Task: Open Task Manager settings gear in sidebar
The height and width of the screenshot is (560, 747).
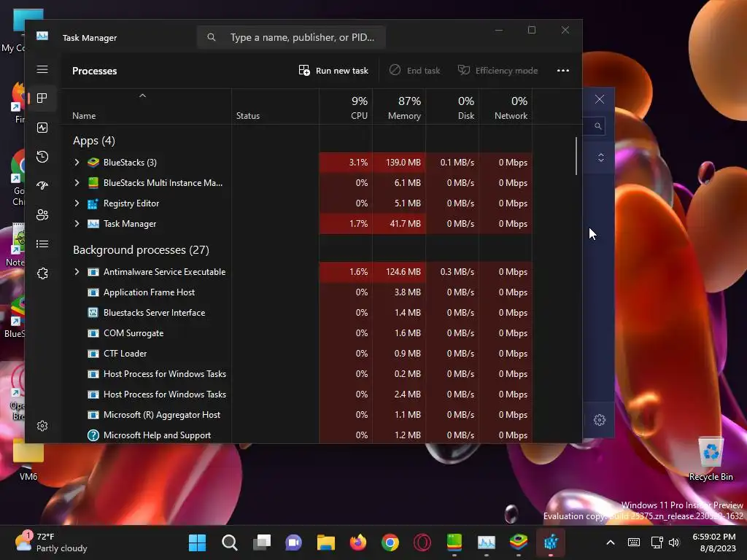Action: [x=42, y=426]
